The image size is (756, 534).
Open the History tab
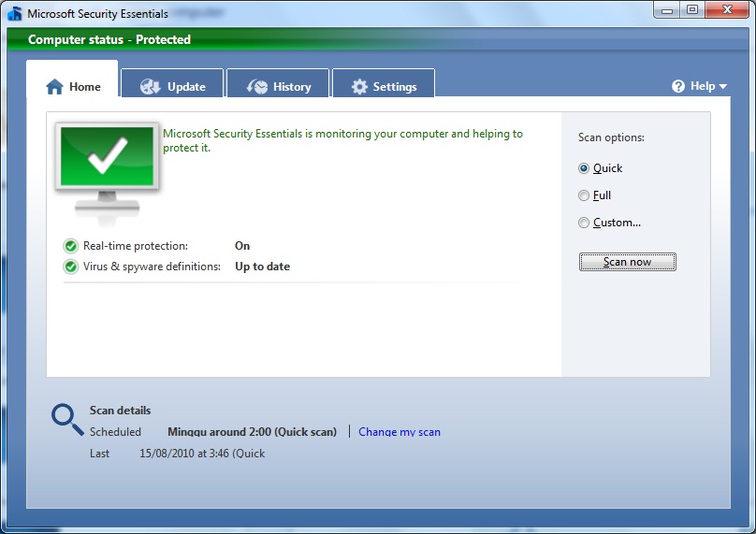(278, 83)
